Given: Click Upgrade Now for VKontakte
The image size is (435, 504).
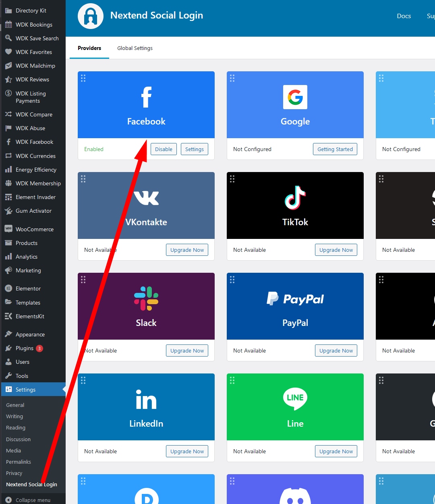Looking at the screenshot, I should click(x=187, y=250).
